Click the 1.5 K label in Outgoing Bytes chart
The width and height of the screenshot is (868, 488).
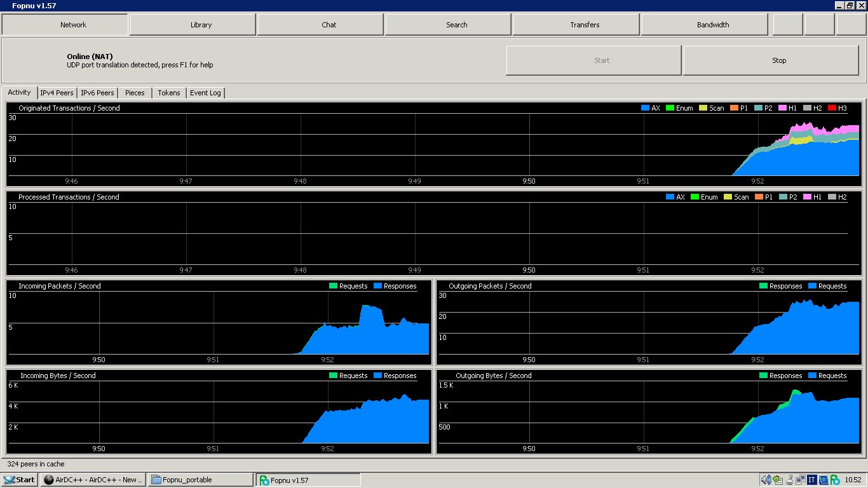coord(446,385)
